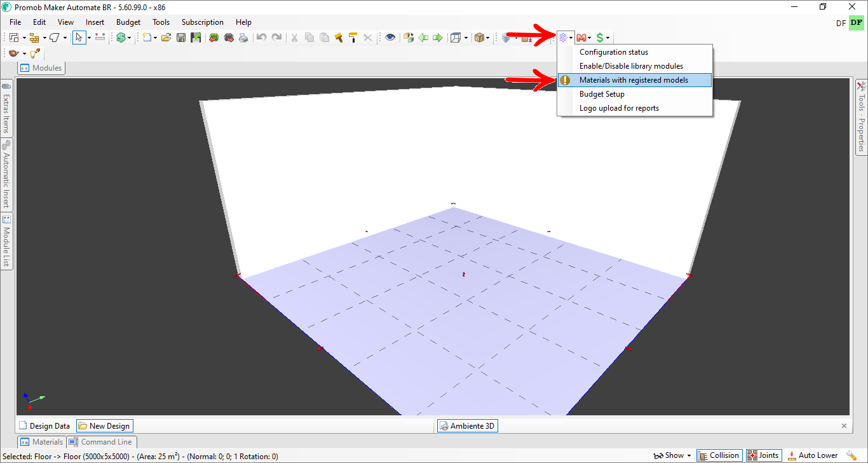Open the Automatic Insert side panel
The image size is (868, 463).
click(x=6, y=174)
